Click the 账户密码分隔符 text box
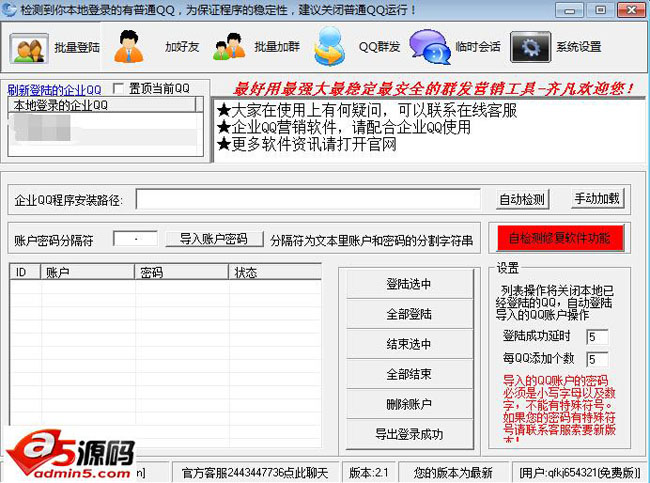 (x=135, y=239)
